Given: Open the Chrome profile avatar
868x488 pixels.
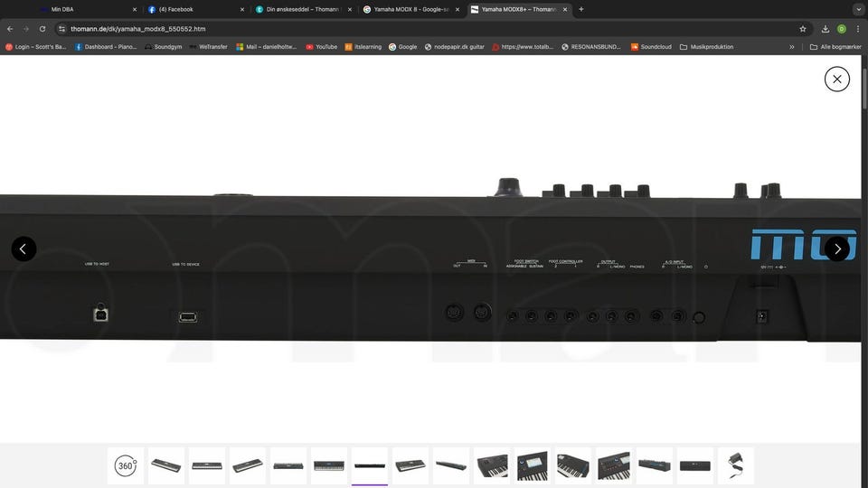Looking at the screenshot, I should click(842, 29).
